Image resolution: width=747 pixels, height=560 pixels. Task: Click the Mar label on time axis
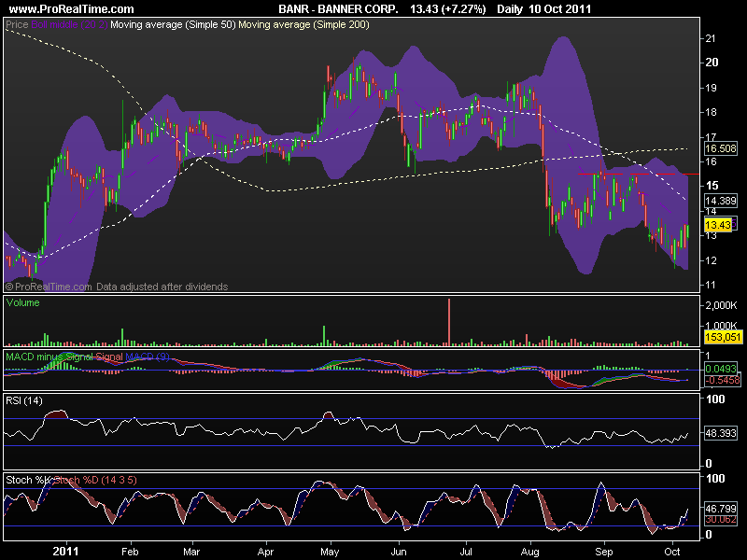[191, 552]
